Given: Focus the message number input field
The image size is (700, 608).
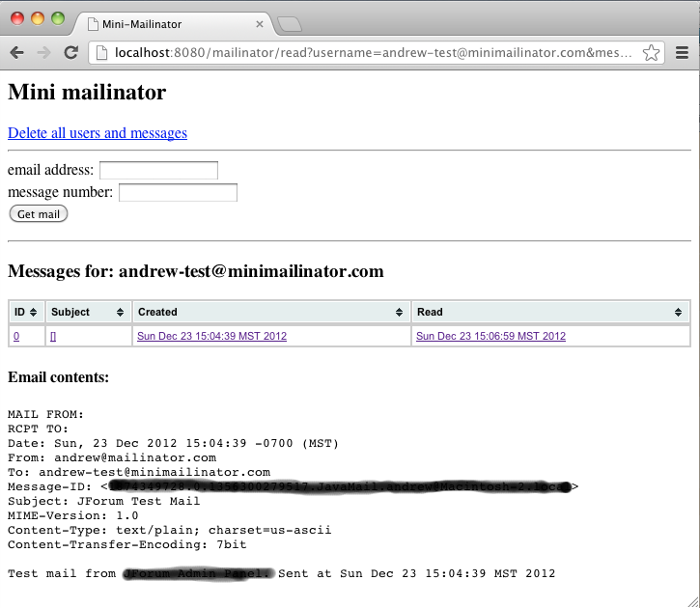Looking at the screenshot, I should coord(178,193).
